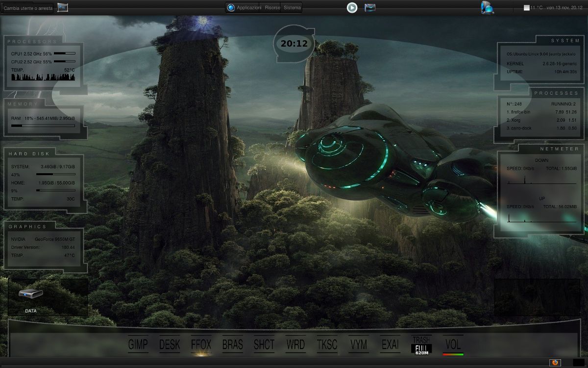
Task: Click the CPU2 load bar
Action: click(x=64, y=62)
